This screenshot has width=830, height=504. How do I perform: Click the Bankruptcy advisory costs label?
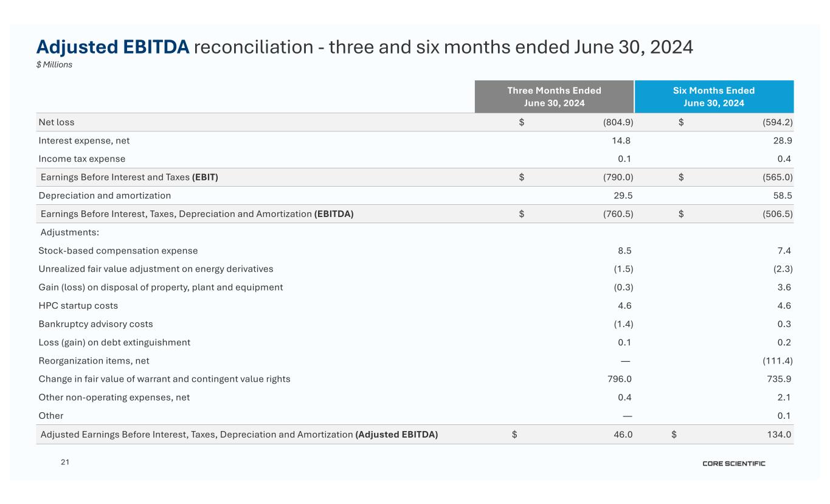click(x=95, y=324)
